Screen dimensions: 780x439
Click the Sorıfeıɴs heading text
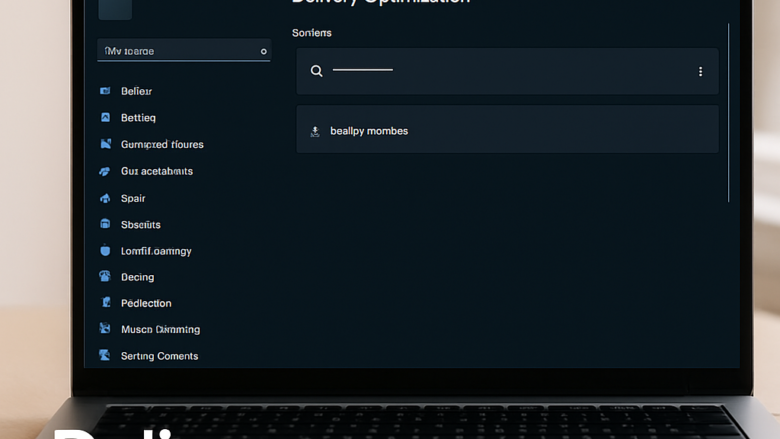pos(311,33)
